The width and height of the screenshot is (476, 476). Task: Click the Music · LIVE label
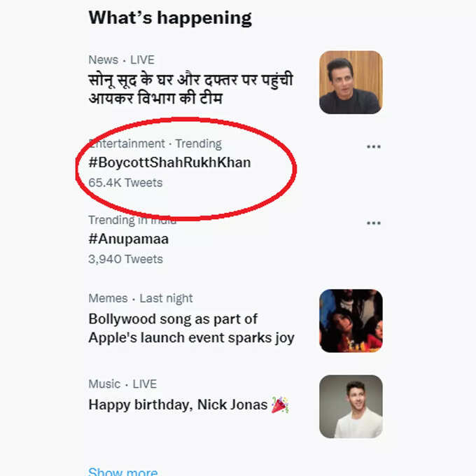coord(122,384)
